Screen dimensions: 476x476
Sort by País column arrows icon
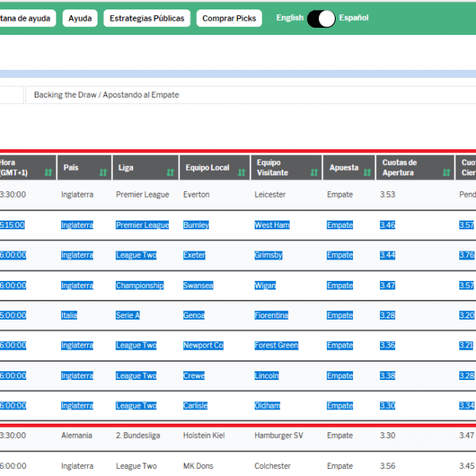coord(103,172)
